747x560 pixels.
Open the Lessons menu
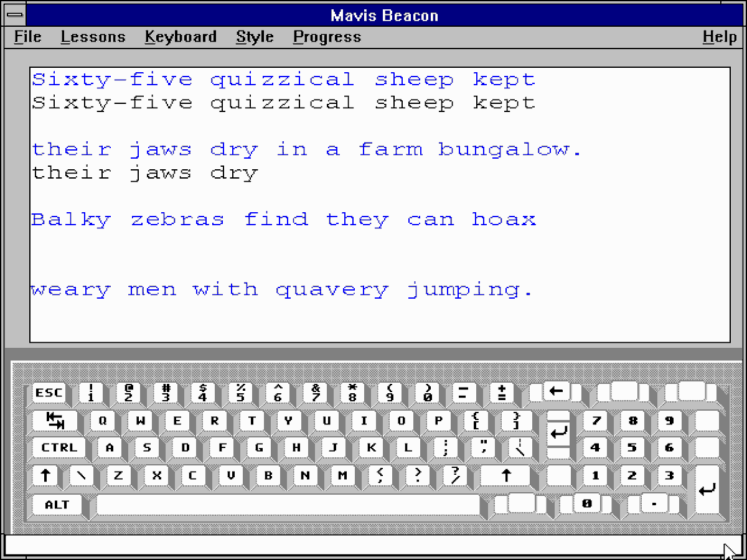point(93,37)
